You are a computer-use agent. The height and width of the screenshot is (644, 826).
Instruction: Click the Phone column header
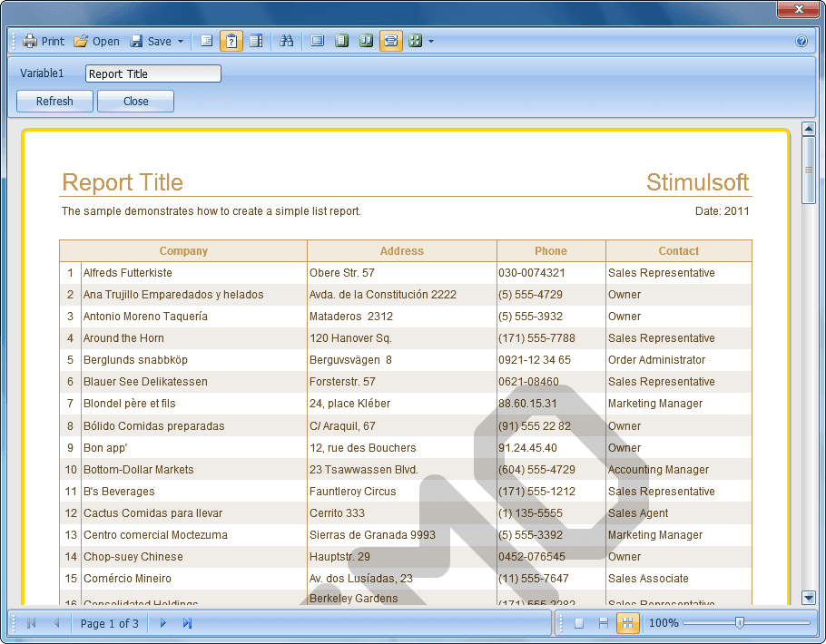click(551, 251)
